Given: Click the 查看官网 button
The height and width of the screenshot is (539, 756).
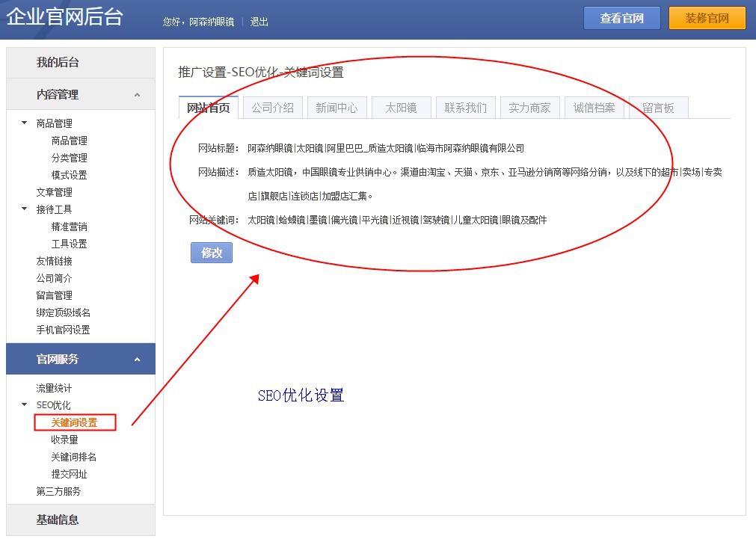Looking at the screenshot, I should [621, 18].
